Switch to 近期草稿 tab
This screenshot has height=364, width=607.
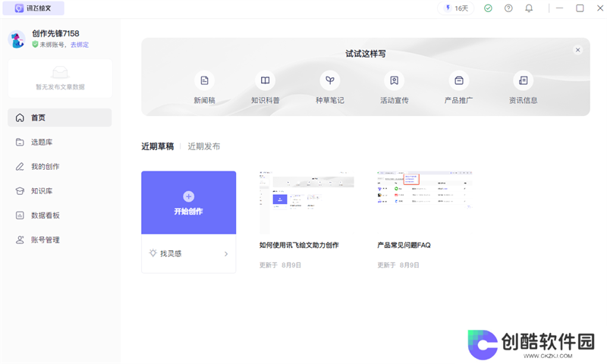pyautogui.click(x=158, y=146)
